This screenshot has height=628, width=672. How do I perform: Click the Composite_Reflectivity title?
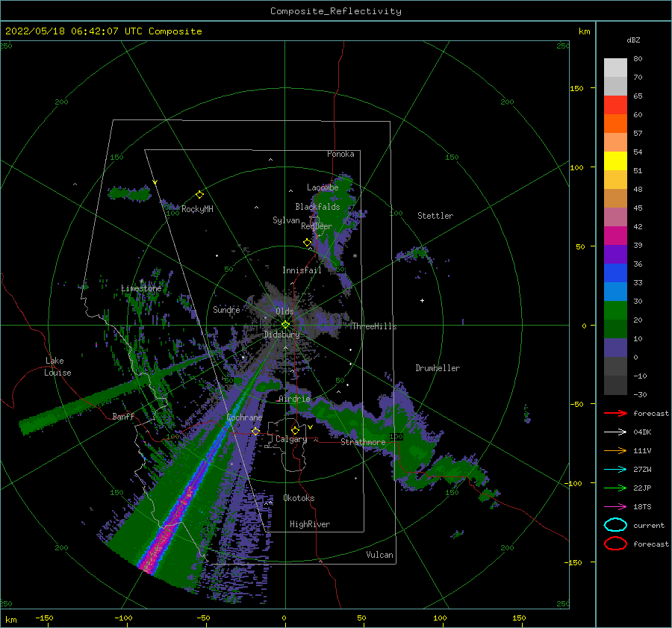(x=336, y=11)
